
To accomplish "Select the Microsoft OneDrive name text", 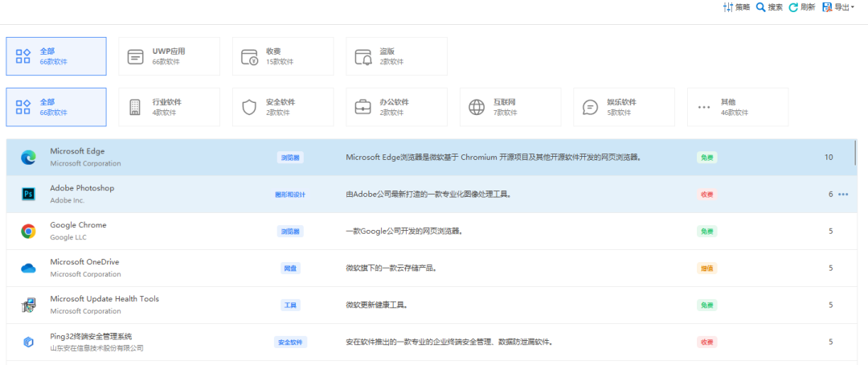I will (84, 262).
